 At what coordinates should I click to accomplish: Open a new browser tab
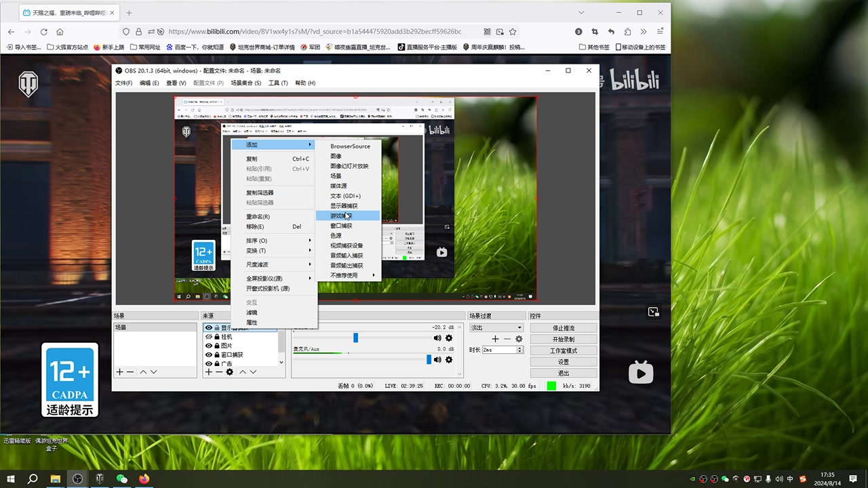click(x=129, y=13)
